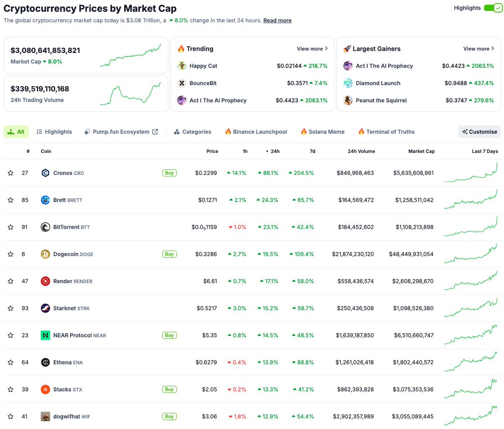This screenshot has width=504, height=429.
Task: Star the Dogecoin row
Action: [10, 254]
